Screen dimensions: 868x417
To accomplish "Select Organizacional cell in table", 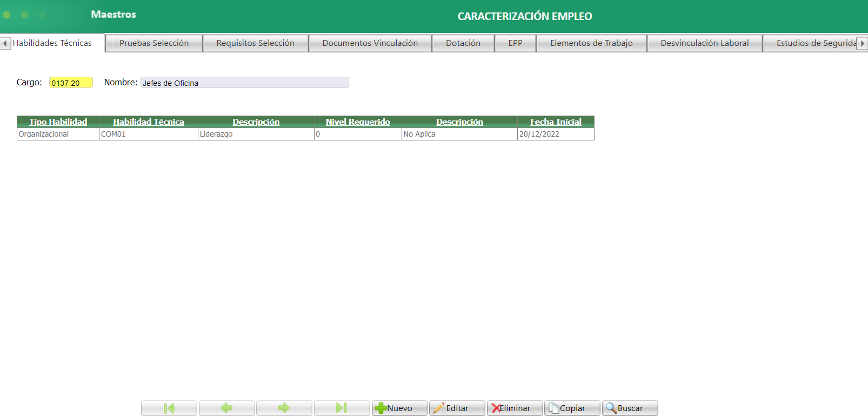I will pyautogui.click(x=58, y=134).
